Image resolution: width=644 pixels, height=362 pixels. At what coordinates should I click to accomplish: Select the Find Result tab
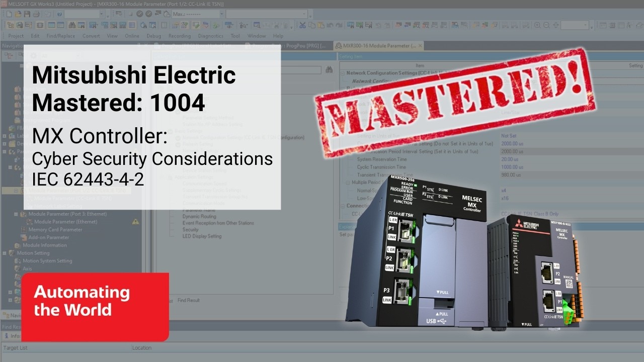(x=189, y=300)
